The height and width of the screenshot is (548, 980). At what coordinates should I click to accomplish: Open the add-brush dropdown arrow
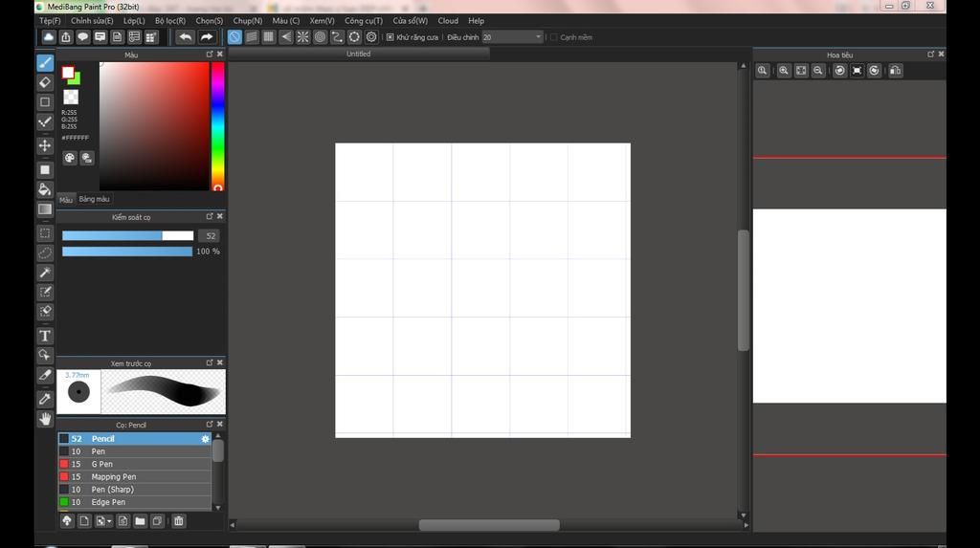coord(109,521)
